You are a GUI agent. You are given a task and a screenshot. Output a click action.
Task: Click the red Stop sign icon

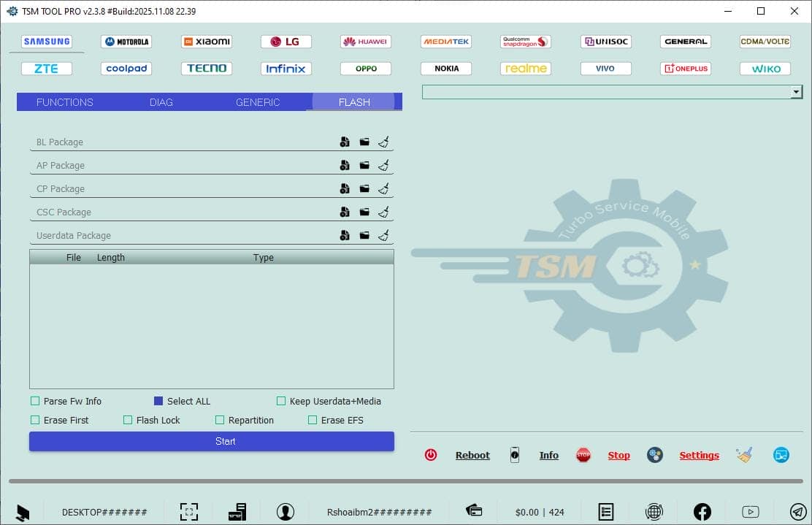pyautogui.click(x=583, y=454)
